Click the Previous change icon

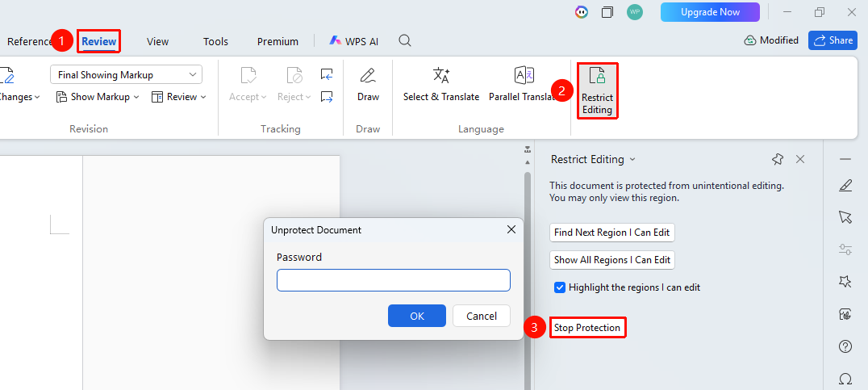[x=327, y=74]
